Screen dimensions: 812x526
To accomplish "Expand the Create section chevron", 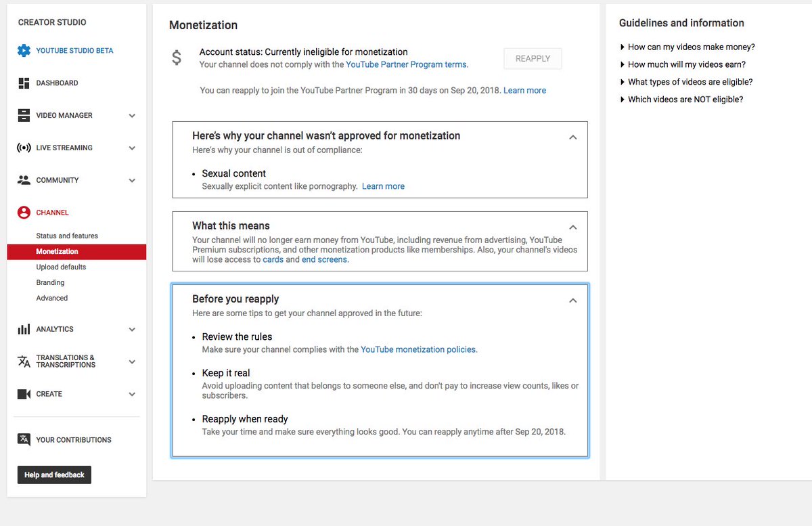I will pos(132,395).
